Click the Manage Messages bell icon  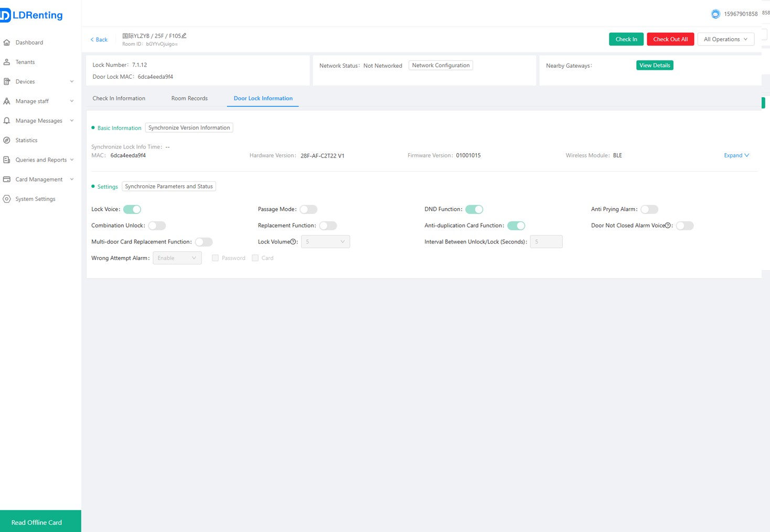tap(7, 121)
